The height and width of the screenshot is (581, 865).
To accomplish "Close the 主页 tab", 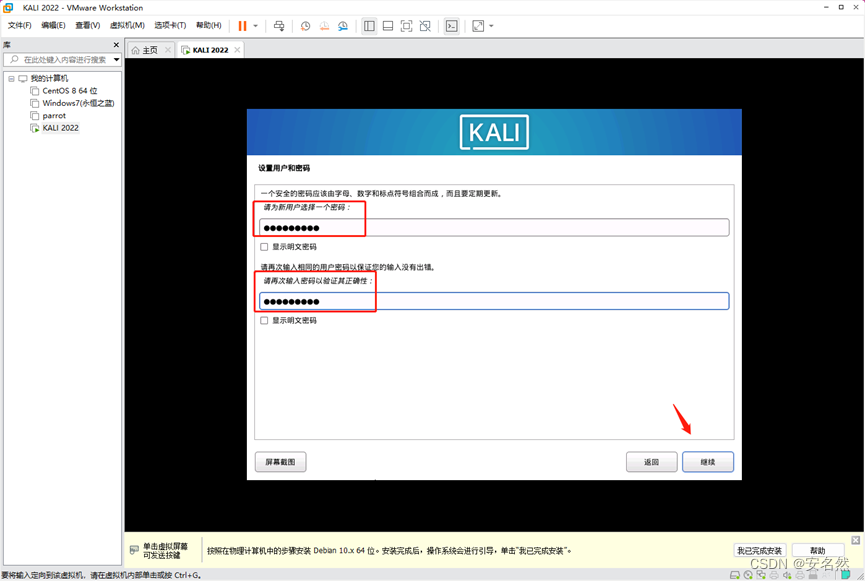I will coord(168,50).
